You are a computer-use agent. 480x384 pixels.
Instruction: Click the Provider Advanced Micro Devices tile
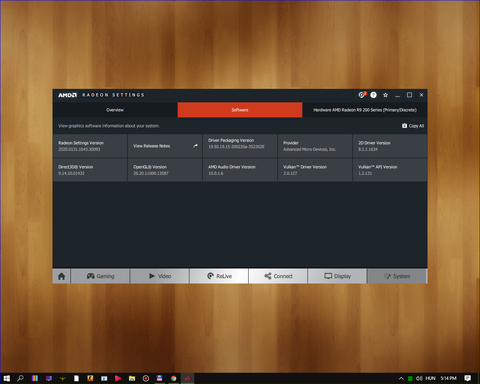[315, 146]
